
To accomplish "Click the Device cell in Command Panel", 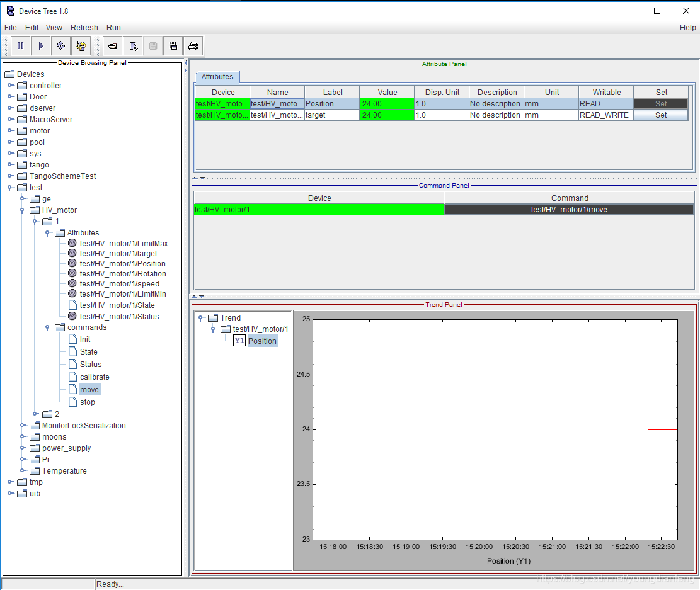I will [x=319, y=209].
